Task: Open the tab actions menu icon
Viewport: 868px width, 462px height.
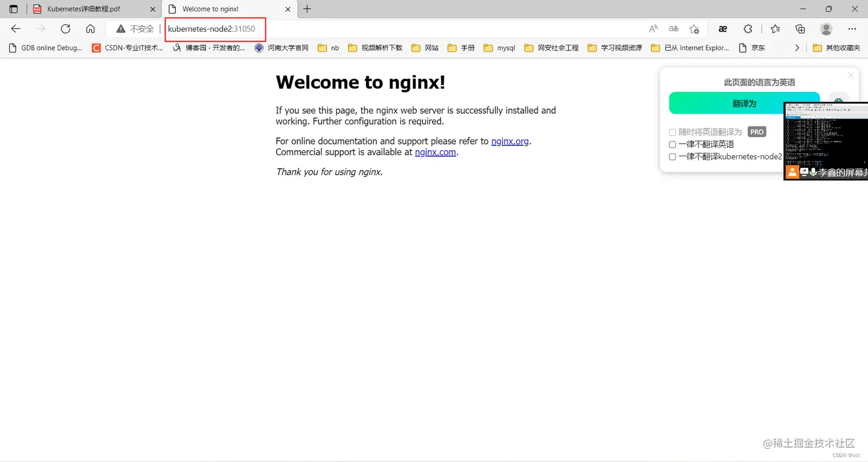Action: point(14,9)
